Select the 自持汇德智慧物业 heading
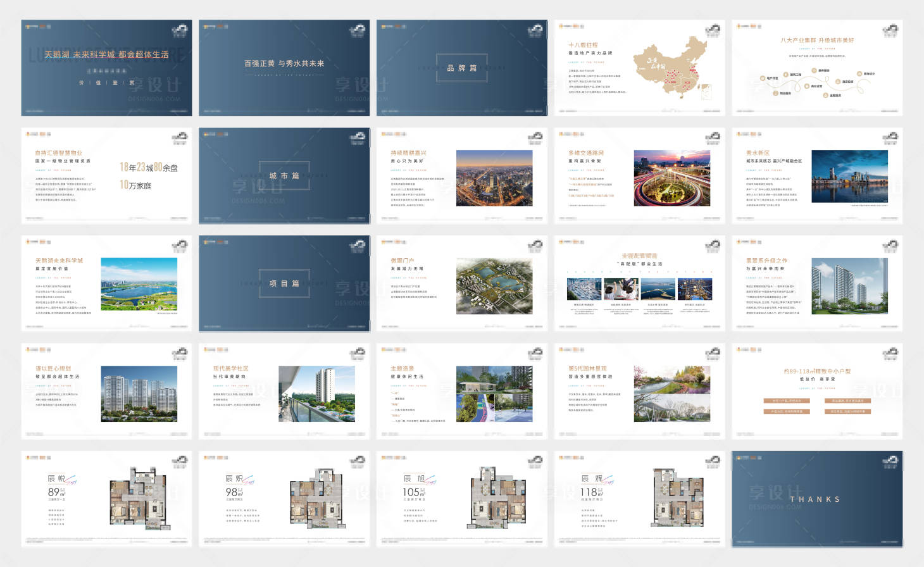Screen dimensions: 924x567 tap(58, 153)
